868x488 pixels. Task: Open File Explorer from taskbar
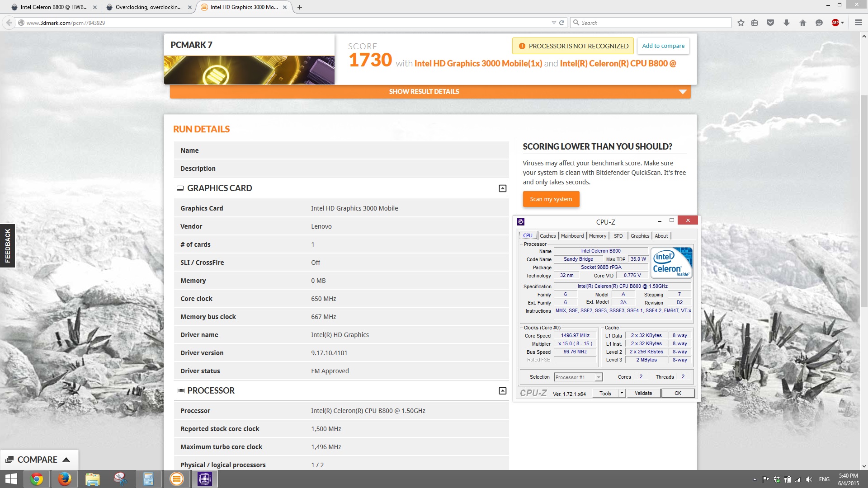point(93,479)
